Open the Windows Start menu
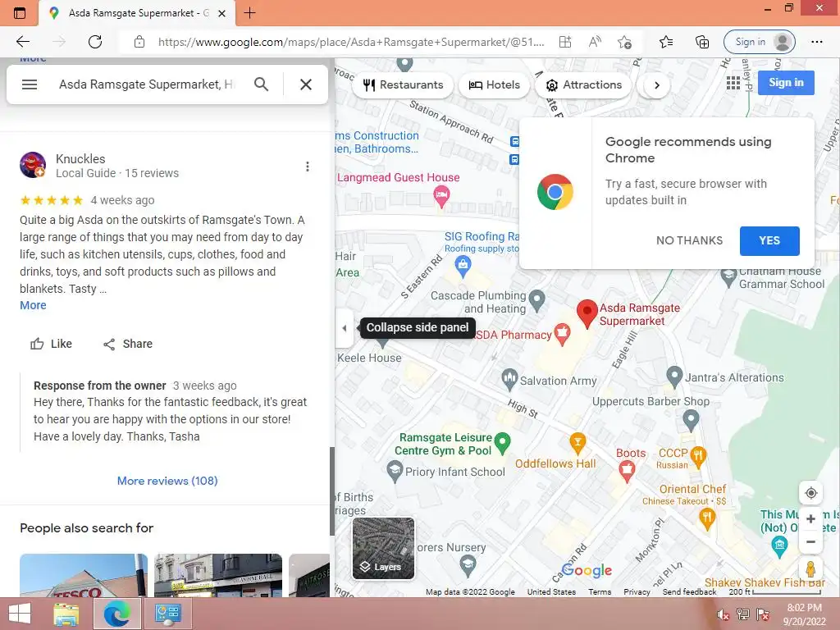 click(x=20, y=614)
